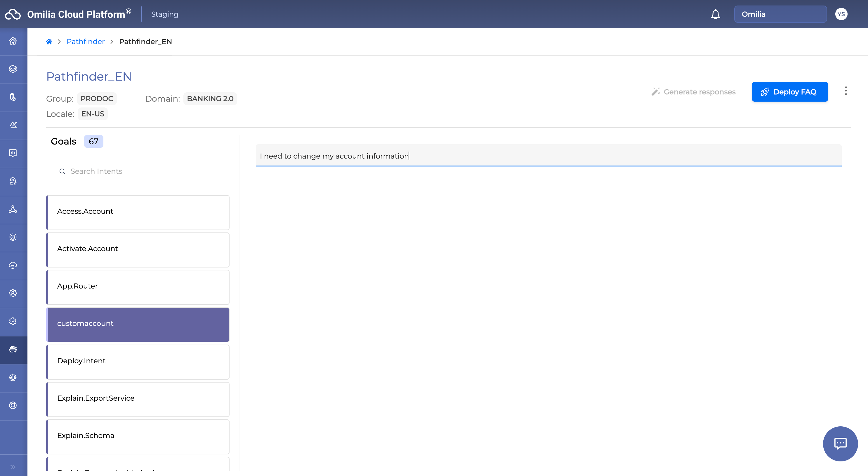This screenshot has width=868, height=476.
Task: Expand the sidebar with double chevron
Action: (x=13, y=467)
